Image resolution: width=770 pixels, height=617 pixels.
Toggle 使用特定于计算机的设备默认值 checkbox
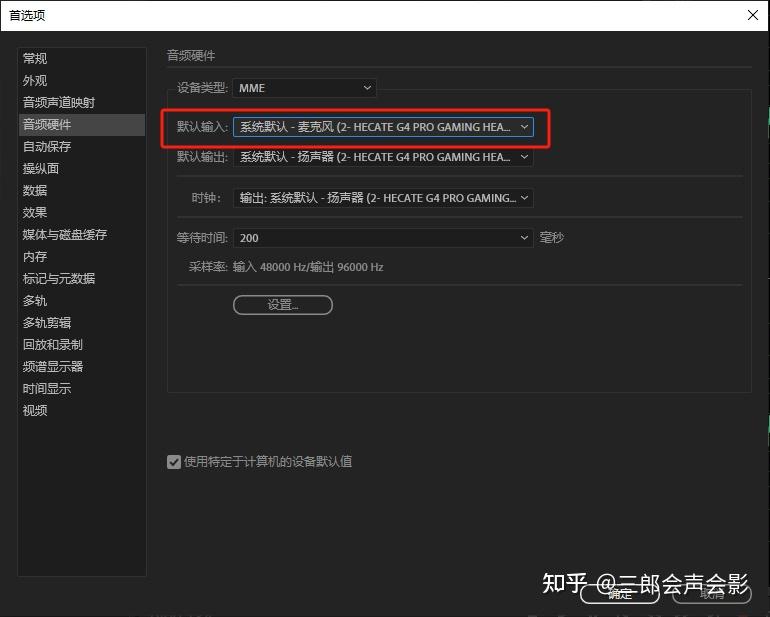[x=174, y=462]
